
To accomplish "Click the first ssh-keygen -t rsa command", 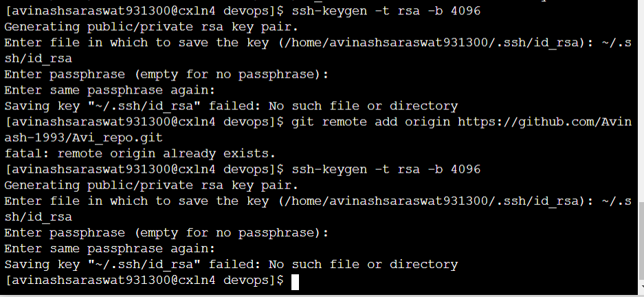I will click(x=386, y=12).
